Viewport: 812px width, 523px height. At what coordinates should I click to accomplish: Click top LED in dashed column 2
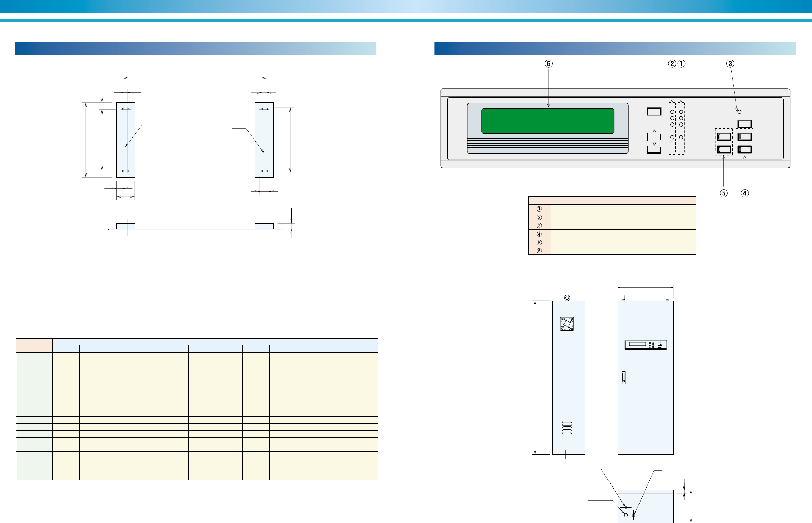[672, 112]
